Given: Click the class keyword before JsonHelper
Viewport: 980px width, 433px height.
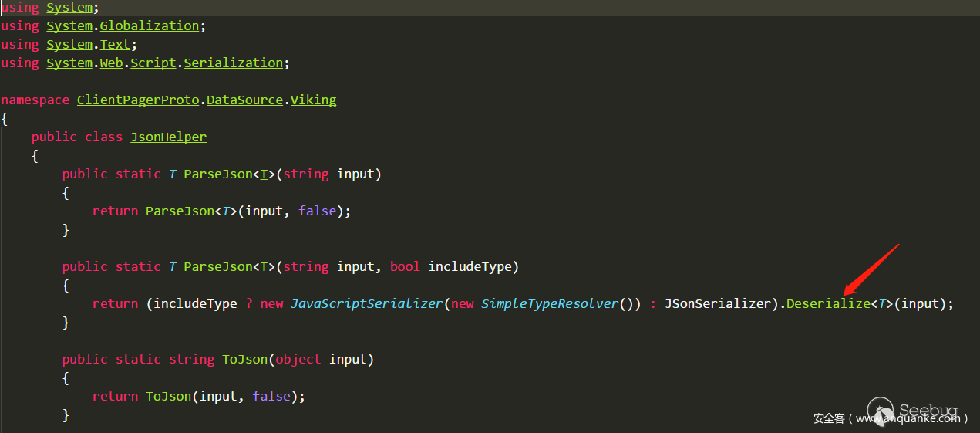Looking at the screenshot, I should [103, 137].
